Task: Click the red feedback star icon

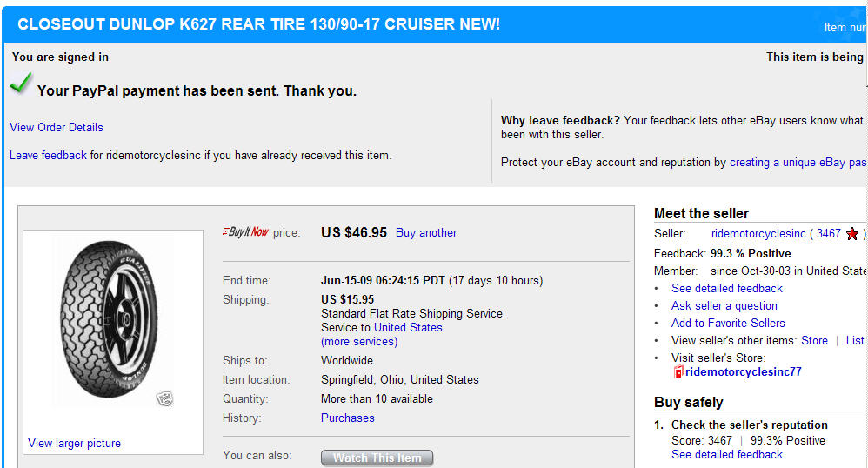Action: point(852,234)
